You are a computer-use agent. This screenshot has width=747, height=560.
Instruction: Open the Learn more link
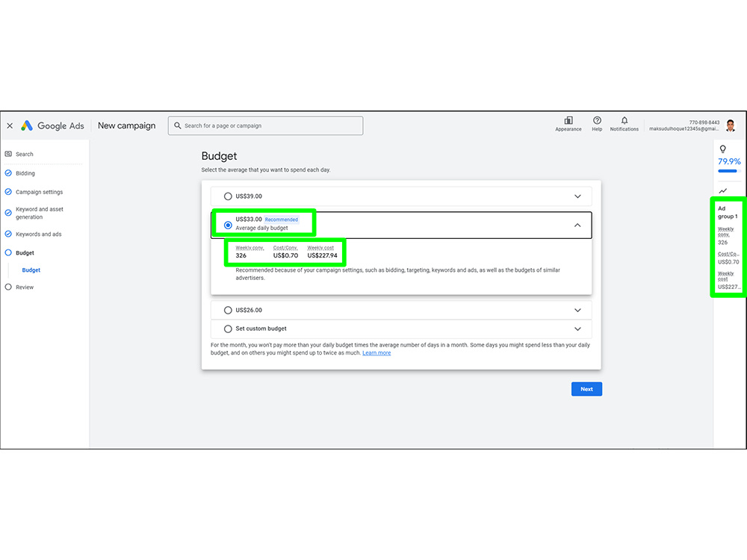[x=376, y=353]
